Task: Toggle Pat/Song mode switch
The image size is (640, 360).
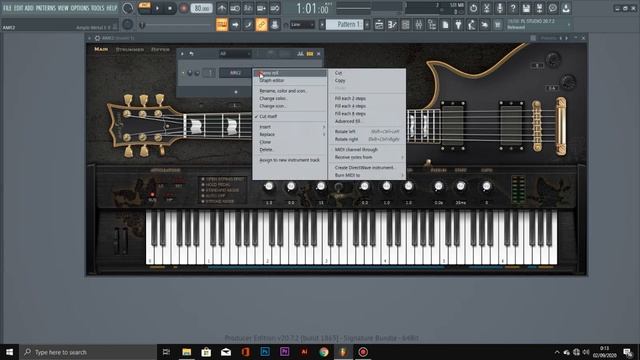Action: click(x=144, y=8)
